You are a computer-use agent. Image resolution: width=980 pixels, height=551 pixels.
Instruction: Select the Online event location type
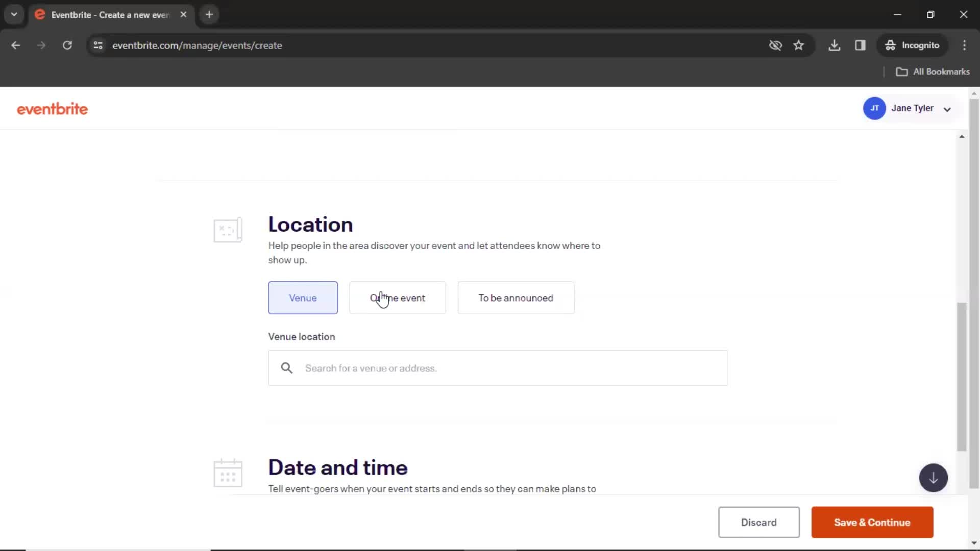coord(397,297)
